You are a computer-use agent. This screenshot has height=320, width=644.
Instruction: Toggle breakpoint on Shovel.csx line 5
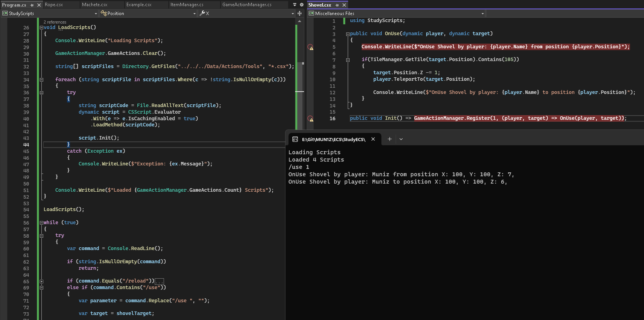click(x=310, y=47)
